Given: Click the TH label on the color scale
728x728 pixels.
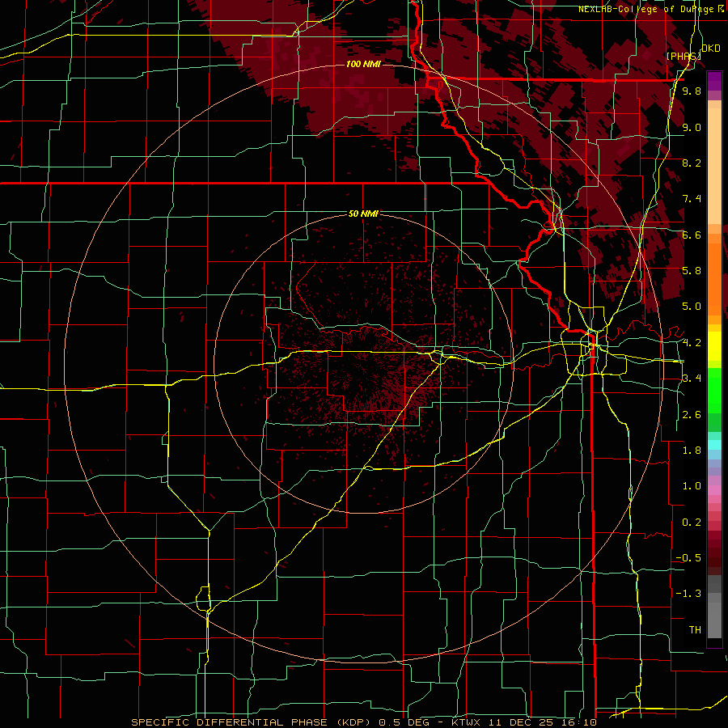Looking at the screenshot, I should (695, 630).
